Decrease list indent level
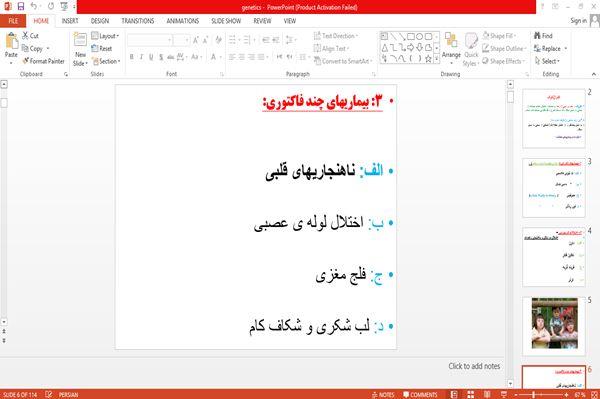 [266, 40]
